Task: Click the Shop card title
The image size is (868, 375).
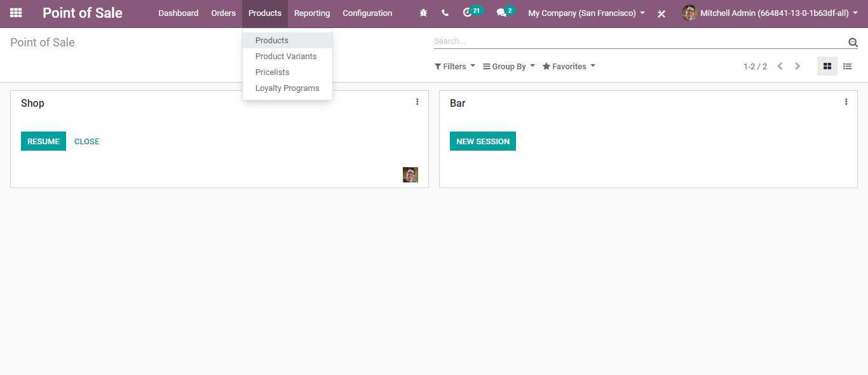Action: 32,103
